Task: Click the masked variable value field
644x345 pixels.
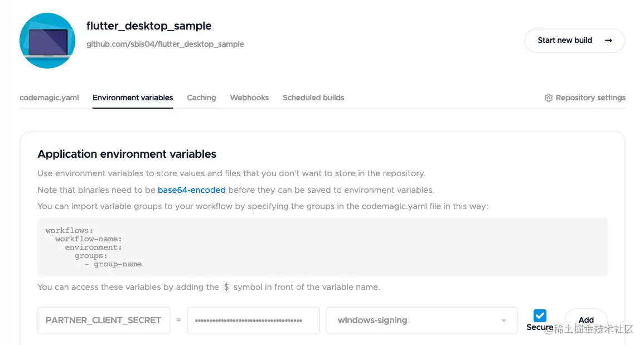Action: pos(253,320)
